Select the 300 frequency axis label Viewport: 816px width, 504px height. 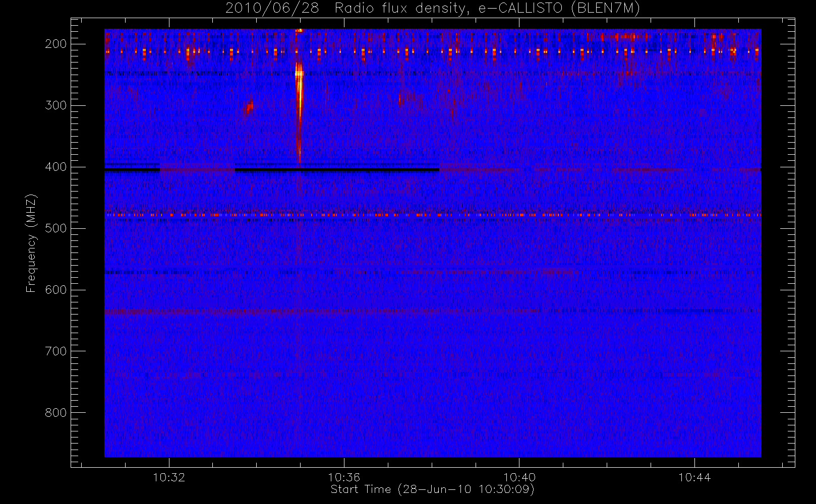(56, 105)
